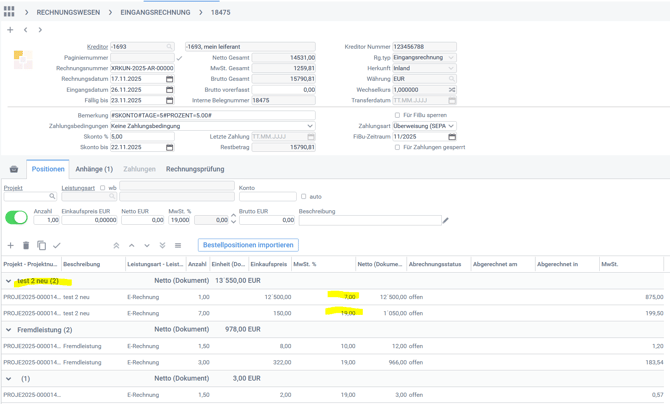Move position to top double-arrow icon
Image resolution: width=670 pixels, height=404 pixels.
(x=116, y=245)
